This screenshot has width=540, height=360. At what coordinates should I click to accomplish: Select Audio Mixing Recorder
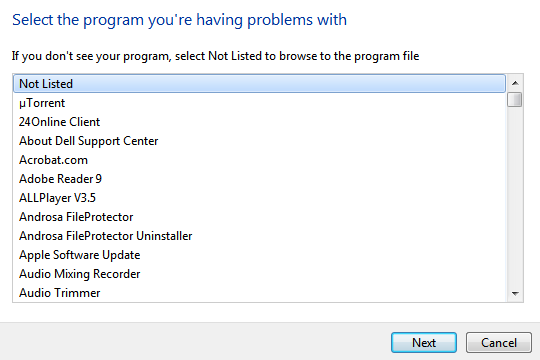click(x=259, y=274)
